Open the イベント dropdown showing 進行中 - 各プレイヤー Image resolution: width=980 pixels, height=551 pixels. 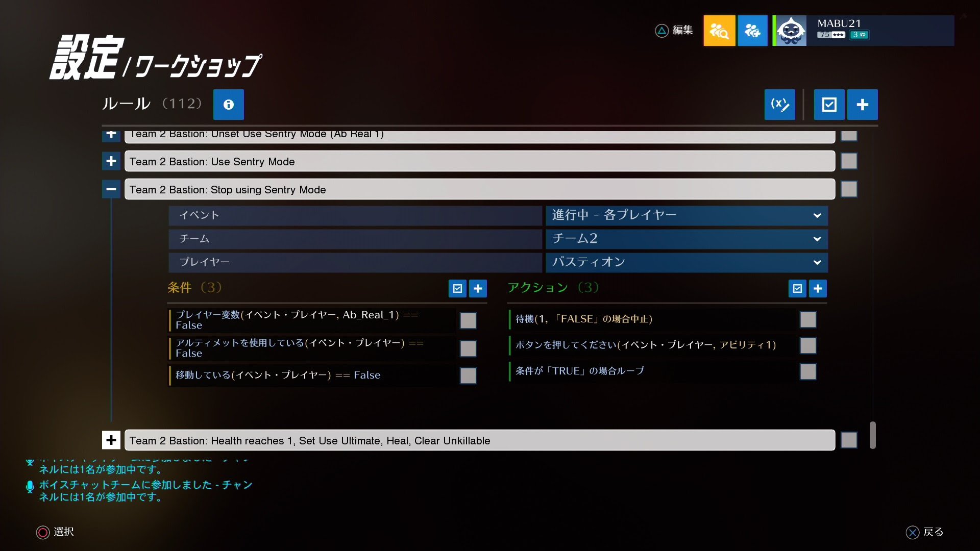[x=687, y=215]
